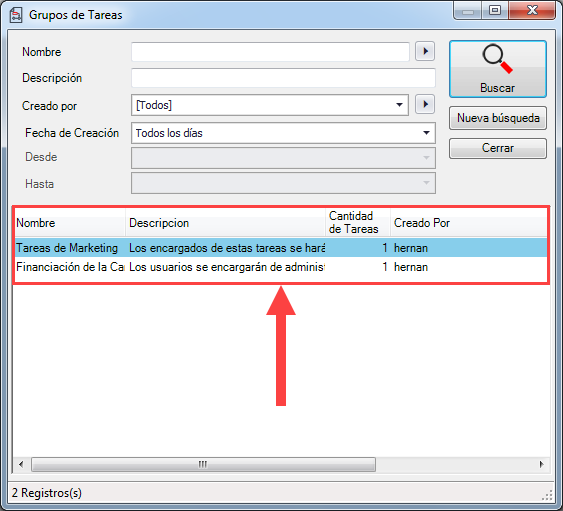This screenshot has width=563, height=511.
Task: Sort by Cantidad de Tareas column header
Action: (x=358, y=223)
